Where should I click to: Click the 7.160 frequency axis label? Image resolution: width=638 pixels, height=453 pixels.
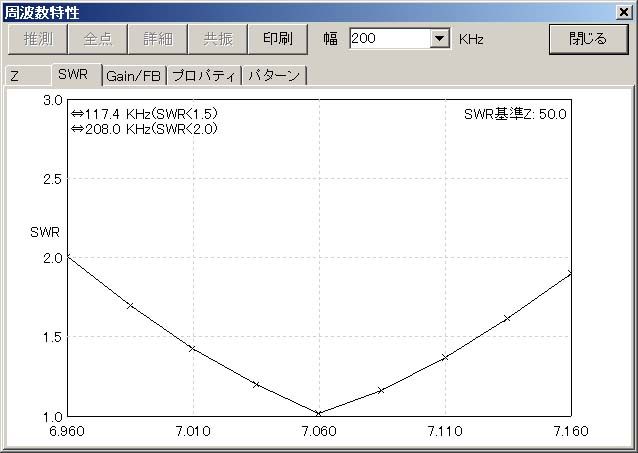(x=571, y=431)
